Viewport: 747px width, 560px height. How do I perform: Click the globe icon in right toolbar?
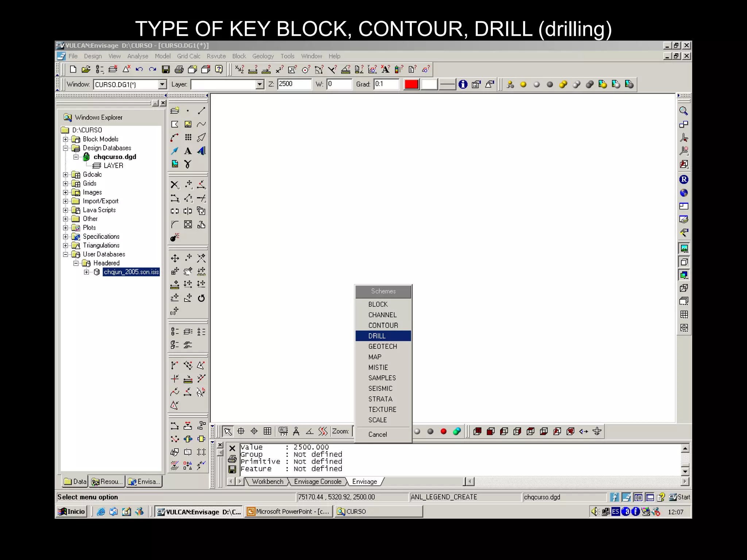(x=684, y=193)
